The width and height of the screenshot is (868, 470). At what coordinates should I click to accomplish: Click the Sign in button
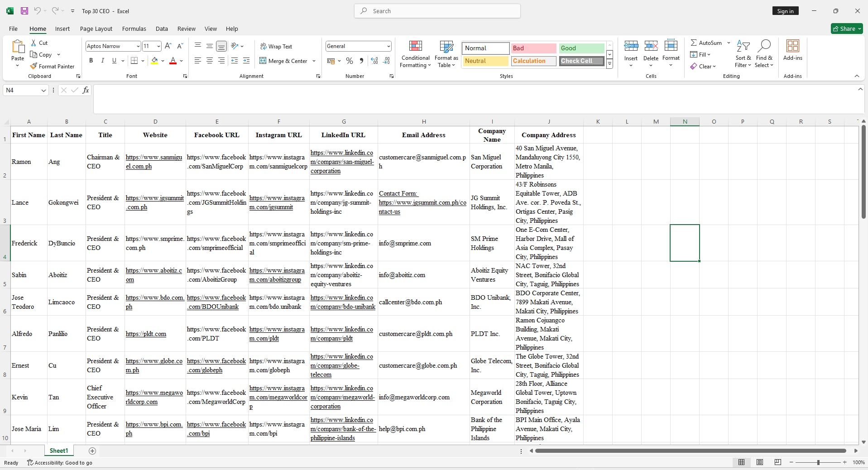(785, 11)
